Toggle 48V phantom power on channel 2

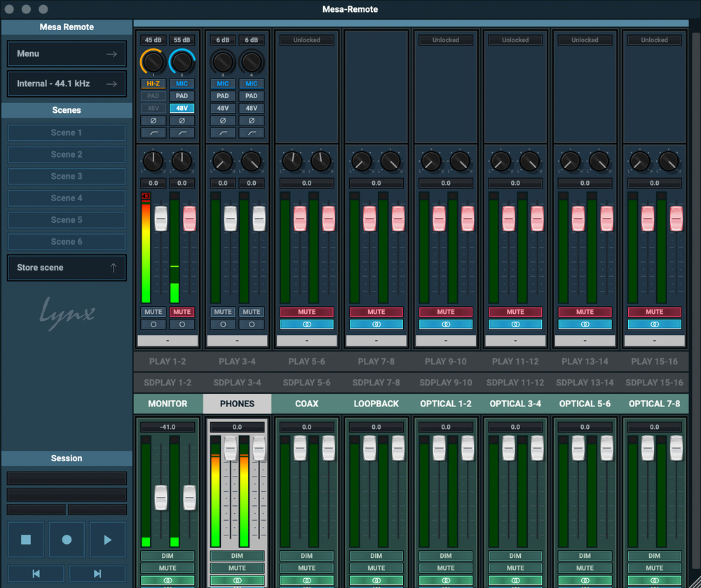(182, 109)
